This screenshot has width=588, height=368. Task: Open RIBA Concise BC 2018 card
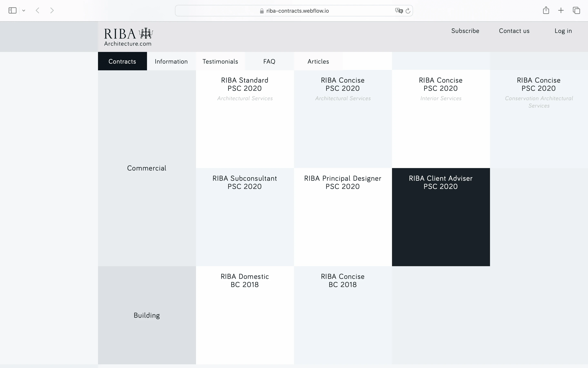point(343,315)
